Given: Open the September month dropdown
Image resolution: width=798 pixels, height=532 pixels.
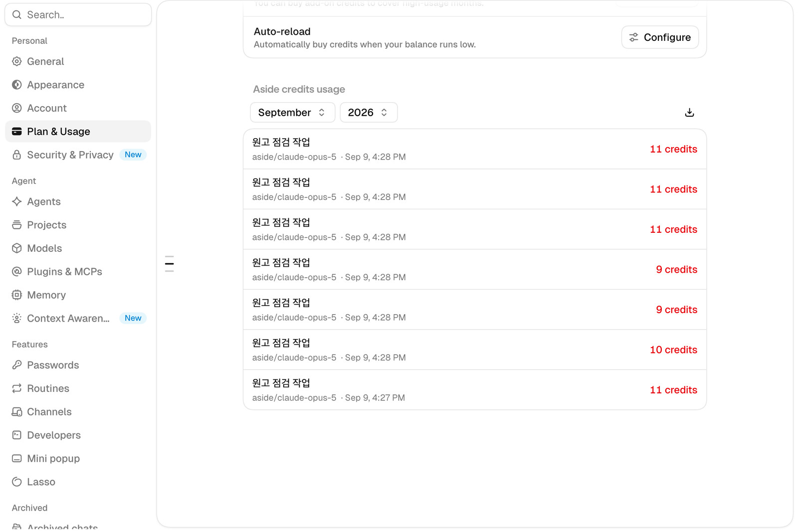Looking at the screenshot, I should tap(292, 113).
